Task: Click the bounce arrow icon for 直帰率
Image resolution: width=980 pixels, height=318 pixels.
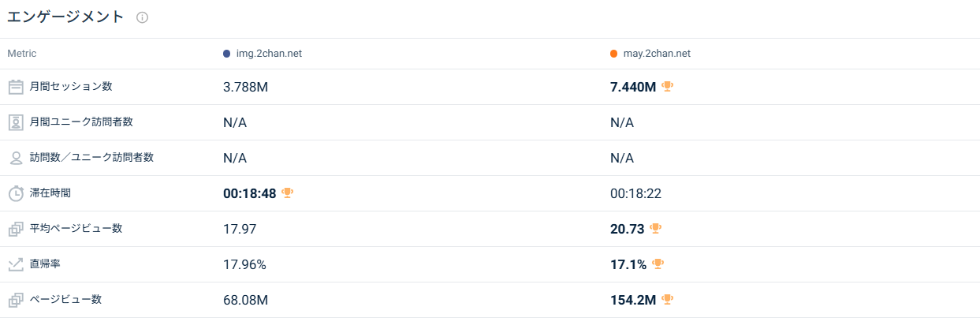Action: pyautogui.click(x=16, y=264)
